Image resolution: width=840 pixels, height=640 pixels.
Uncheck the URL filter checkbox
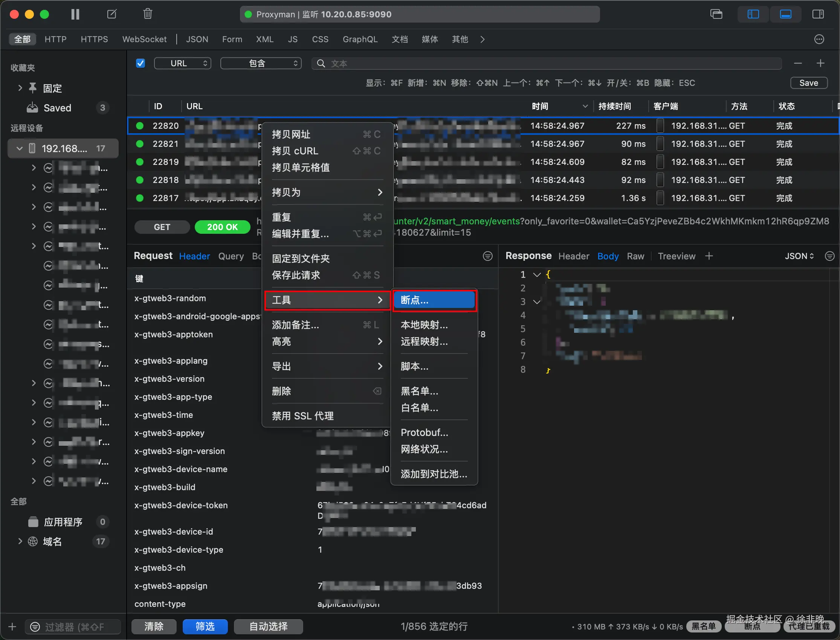pyautogui.click(x=140, y=63)
